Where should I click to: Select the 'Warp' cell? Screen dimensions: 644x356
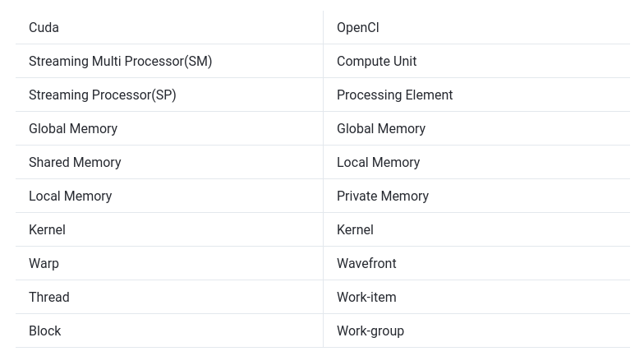169,263
